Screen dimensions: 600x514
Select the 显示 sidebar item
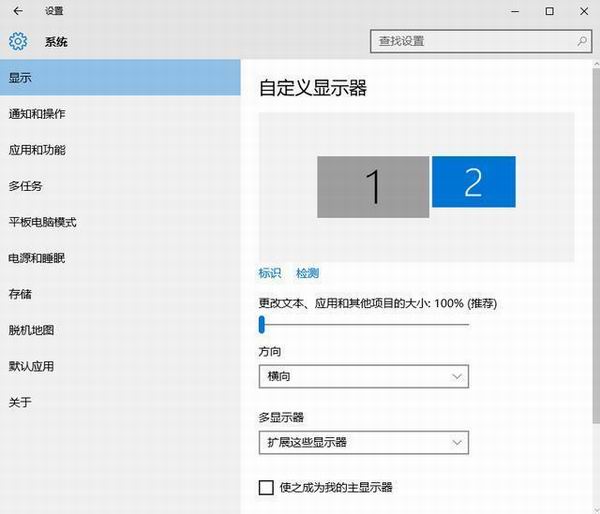(120, 78)
